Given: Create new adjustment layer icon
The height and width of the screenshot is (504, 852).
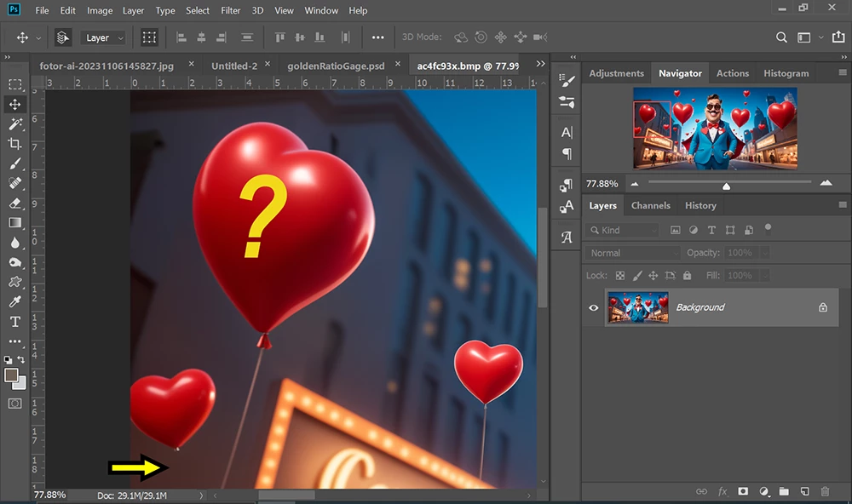Looking at the screenshot, I should [764, 491].
